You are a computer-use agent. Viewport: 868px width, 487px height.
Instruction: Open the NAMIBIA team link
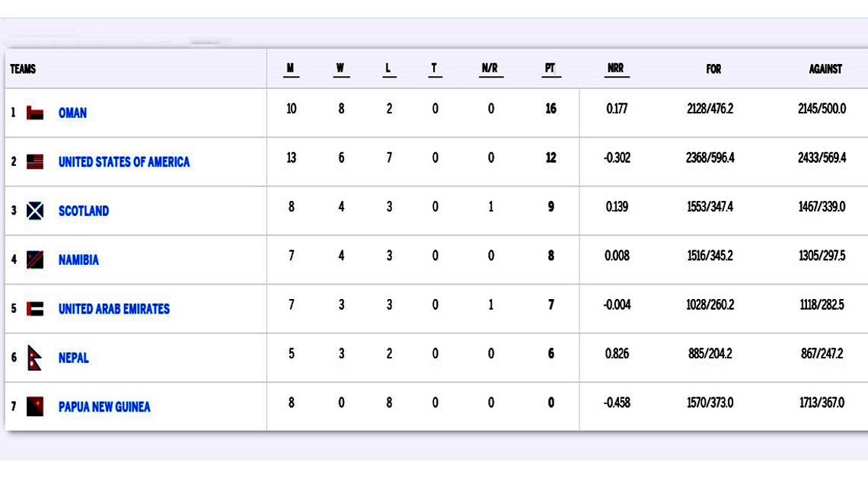(x=78, y=259)
